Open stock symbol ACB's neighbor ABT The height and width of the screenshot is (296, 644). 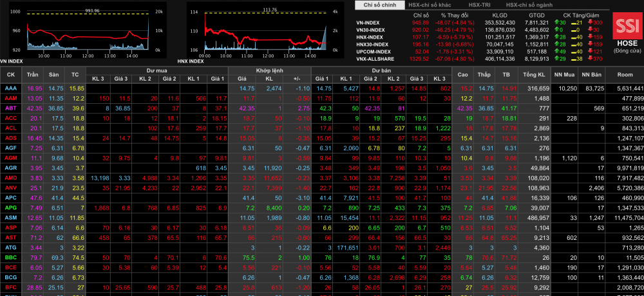pyautogui.click(x=11, y=108)
